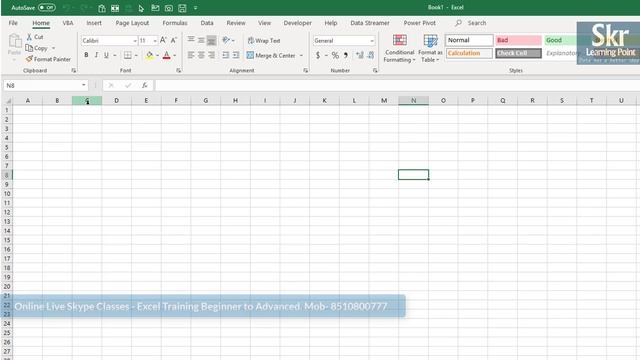This screenshot has height=360, width=640.
Task: Select Top Align icon
Action: point(191,40)
